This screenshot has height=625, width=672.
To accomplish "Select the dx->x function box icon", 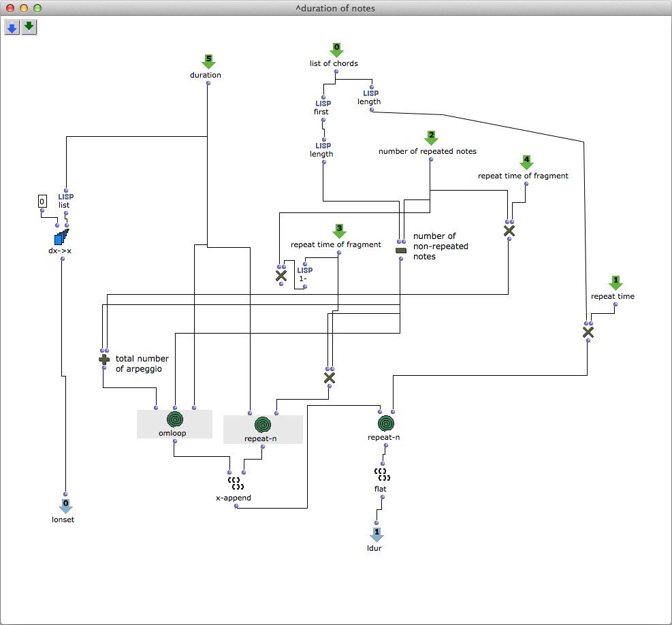I will (61, 237).
